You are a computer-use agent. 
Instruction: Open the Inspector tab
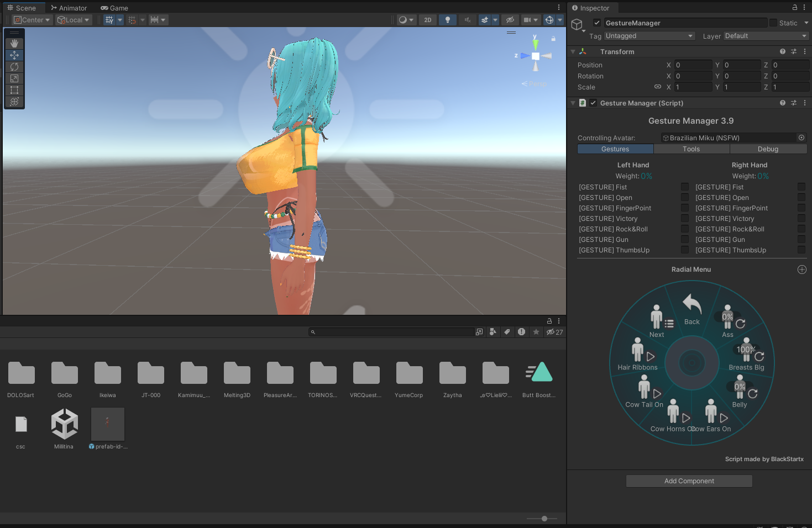(x=590, y=8)
